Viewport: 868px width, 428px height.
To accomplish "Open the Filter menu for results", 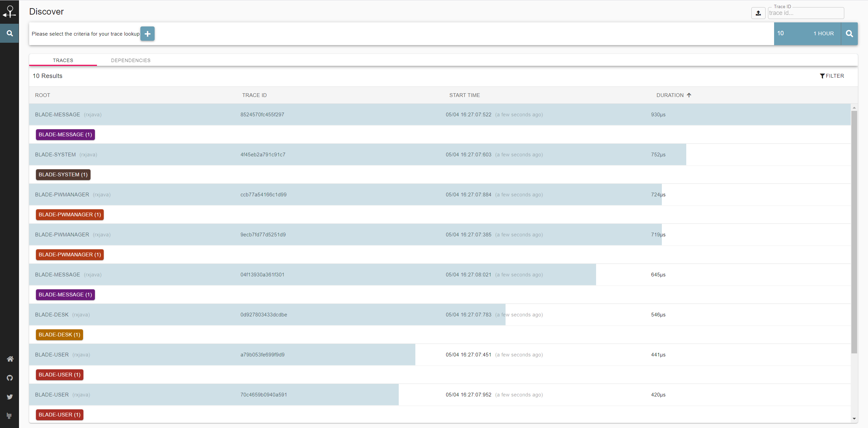I will (x=832, y=76).
